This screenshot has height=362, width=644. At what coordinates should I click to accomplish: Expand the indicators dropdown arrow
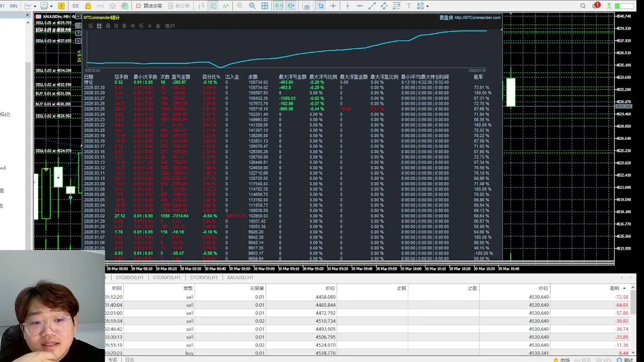(51, 6)
